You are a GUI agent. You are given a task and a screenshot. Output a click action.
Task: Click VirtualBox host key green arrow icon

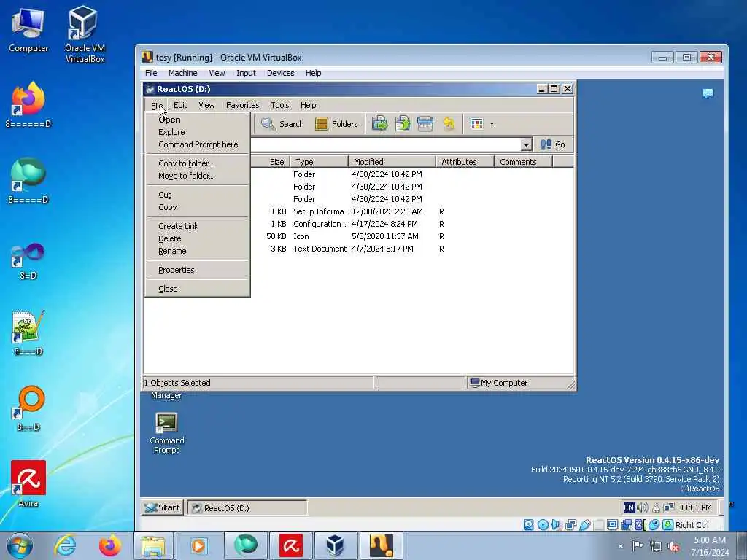click(667, 525)
